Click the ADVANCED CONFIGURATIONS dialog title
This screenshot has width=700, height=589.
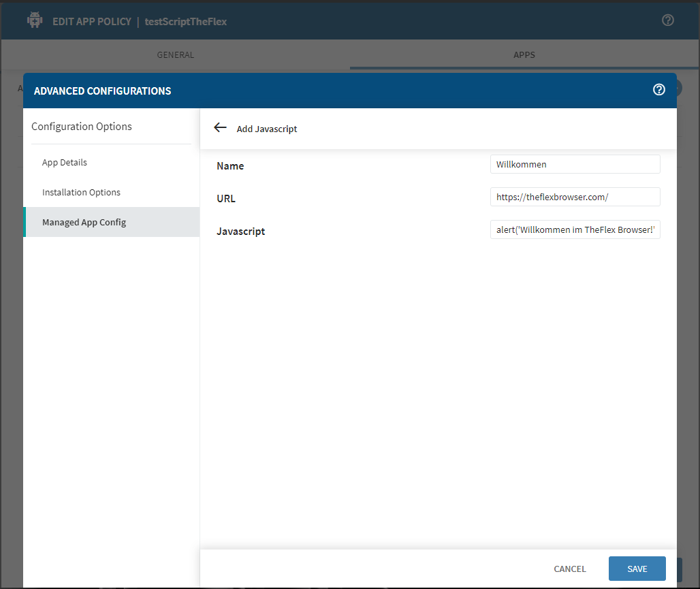102,91
